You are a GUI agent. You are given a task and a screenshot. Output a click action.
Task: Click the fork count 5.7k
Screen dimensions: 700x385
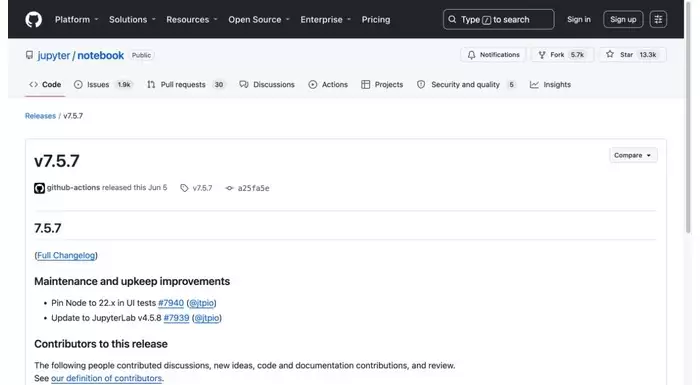577,54
